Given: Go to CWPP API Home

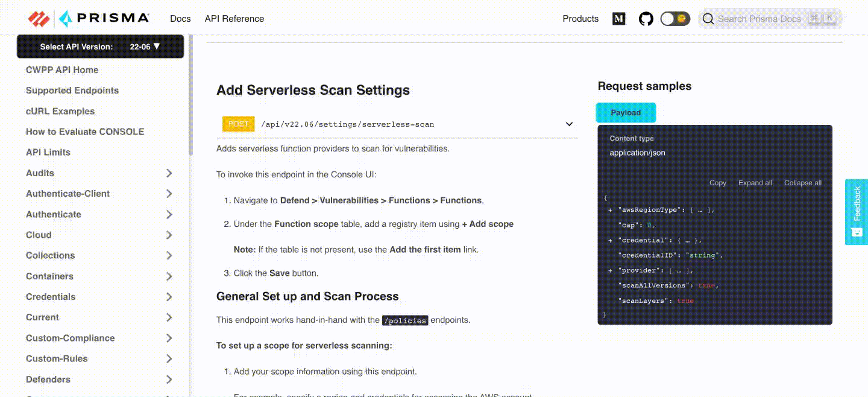Looking at the screenshot, I should [62, 70].
